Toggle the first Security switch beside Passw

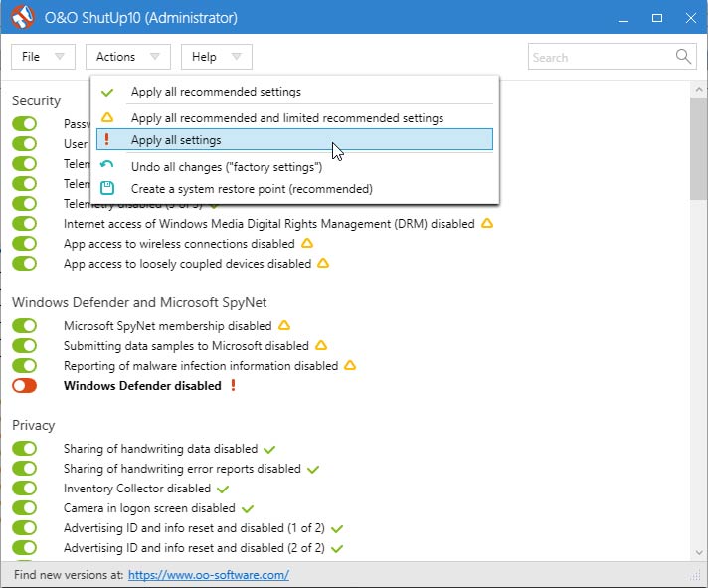[25, 124]
